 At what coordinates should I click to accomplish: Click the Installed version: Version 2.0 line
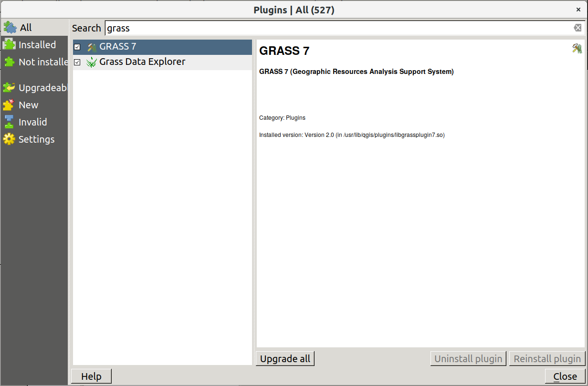[x=352, y=135]
